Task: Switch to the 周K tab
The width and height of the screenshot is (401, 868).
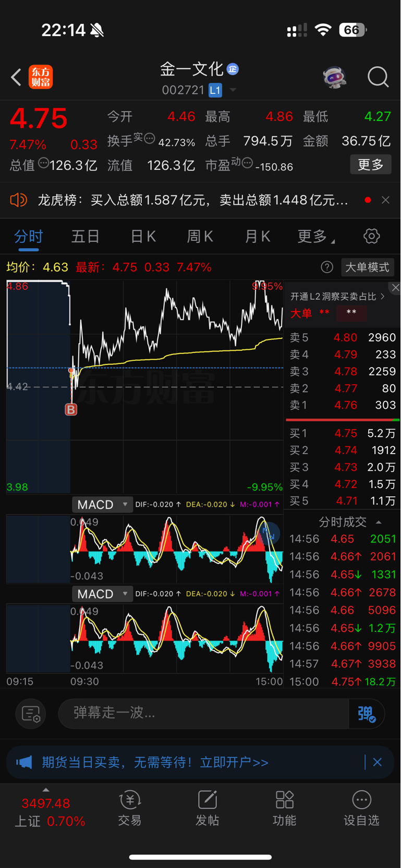Action: coord(200,237)
